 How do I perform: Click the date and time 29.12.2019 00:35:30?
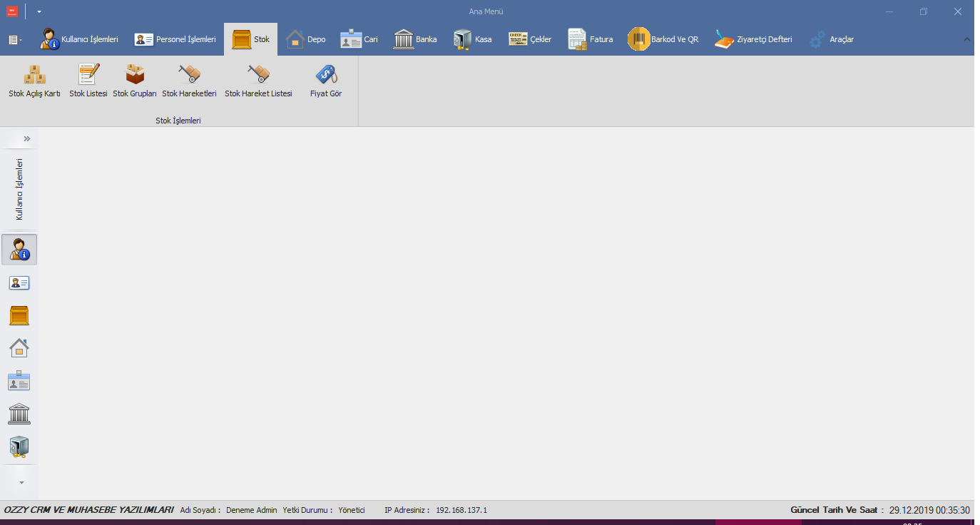(x=929, y=510)
